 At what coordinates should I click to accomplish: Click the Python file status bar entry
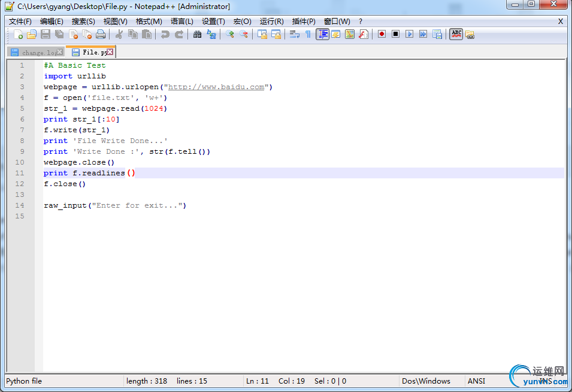pos(24,381)
